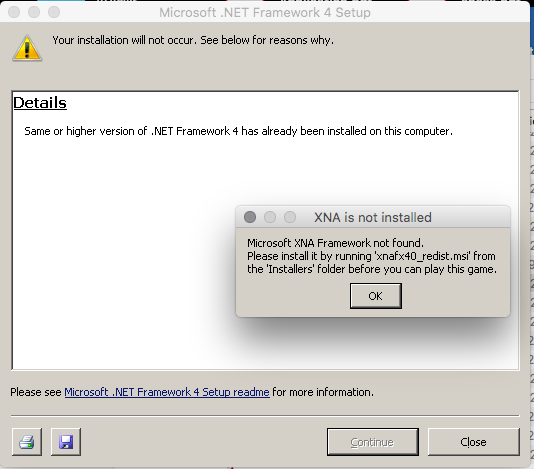Click the Setup window's zoom circle

[54, 12]
